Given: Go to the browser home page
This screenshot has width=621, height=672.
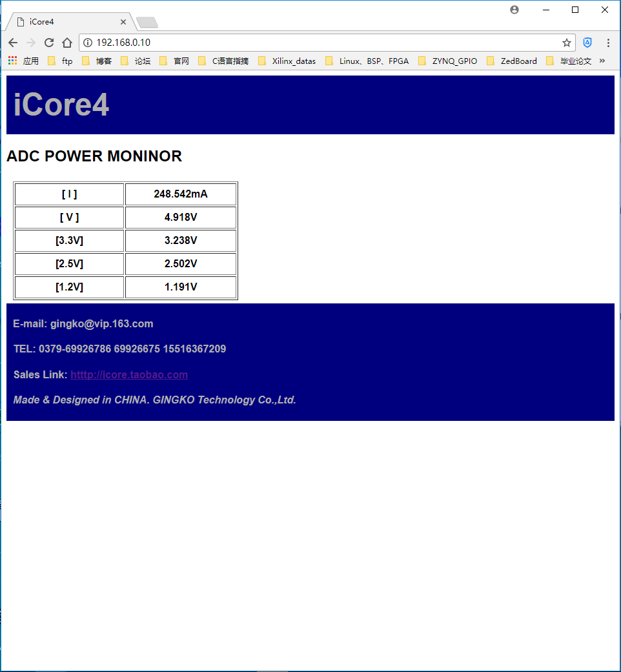Looking at the screenshot, I should (x=66, y=43).
